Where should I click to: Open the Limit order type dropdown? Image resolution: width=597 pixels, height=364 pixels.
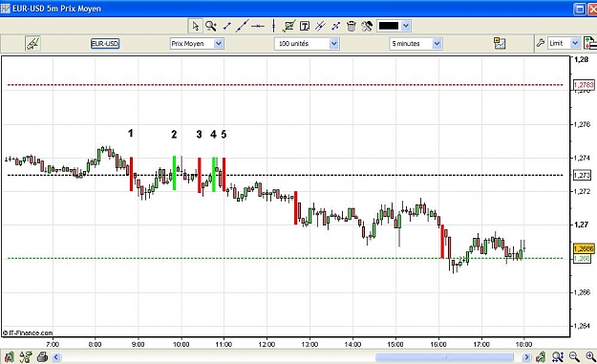(x=575, y=43)
